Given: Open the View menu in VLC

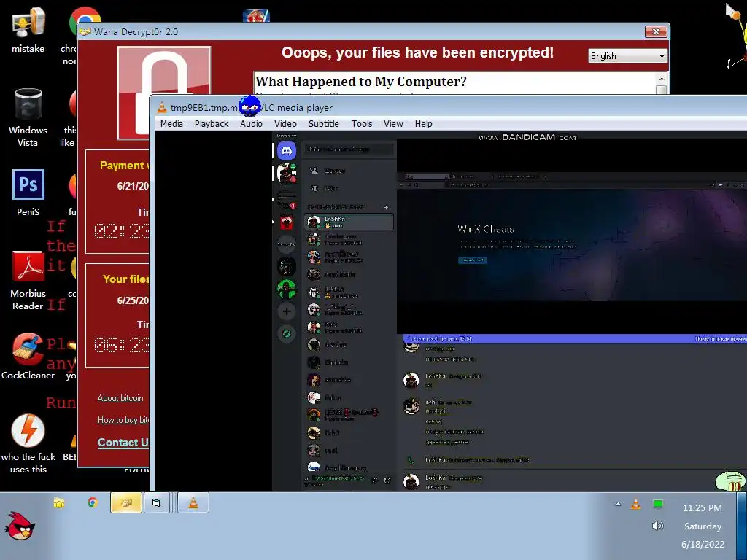Looking at the screenshot, I should tap(393, 124).
